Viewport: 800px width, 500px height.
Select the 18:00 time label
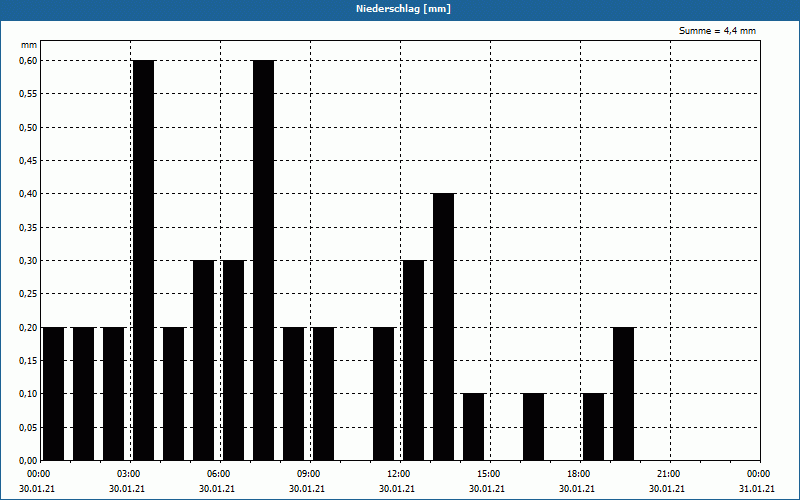pos(579,474)
